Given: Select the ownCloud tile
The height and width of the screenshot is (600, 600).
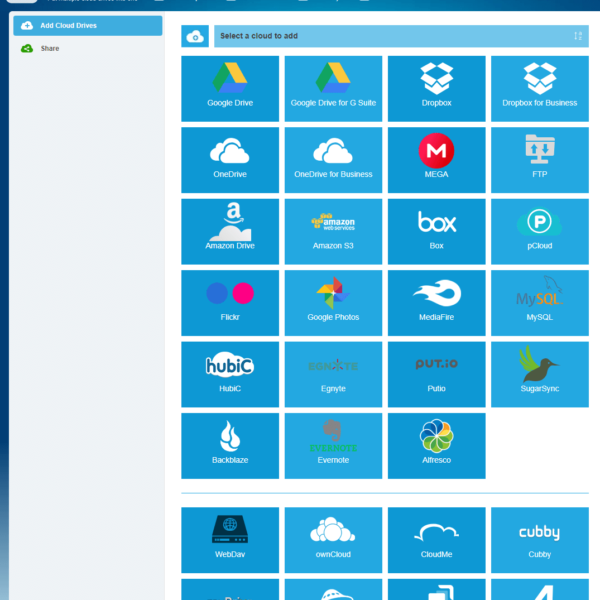Looking at the screenshot, I should [333, 540].
